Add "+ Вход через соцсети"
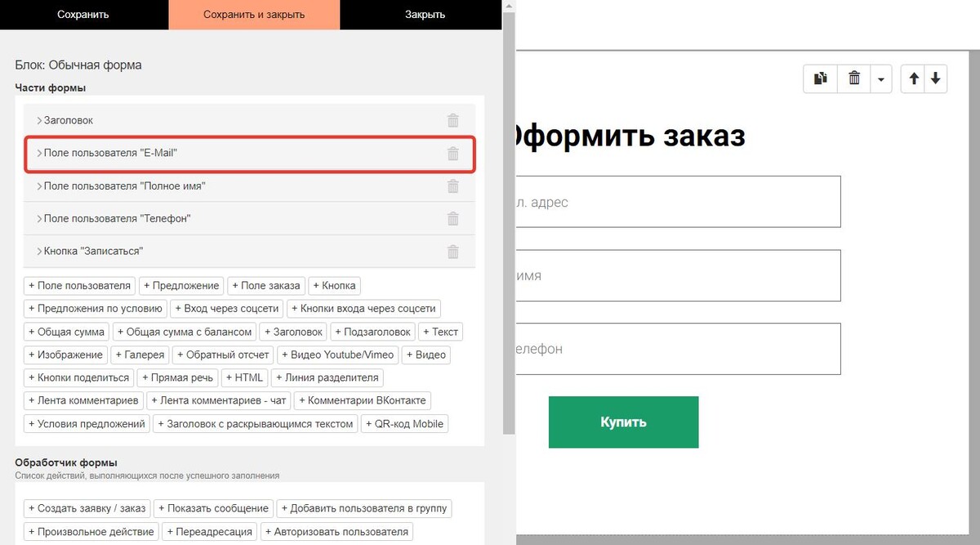The width and height of the screenshot is (980, 545). (227, 309)
